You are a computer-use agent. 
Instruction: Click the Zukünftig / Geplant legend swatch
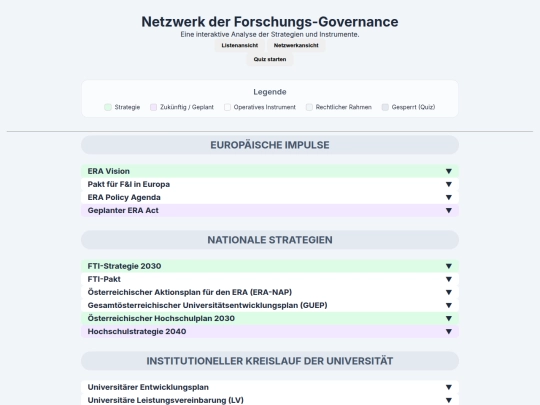(153, 107)
